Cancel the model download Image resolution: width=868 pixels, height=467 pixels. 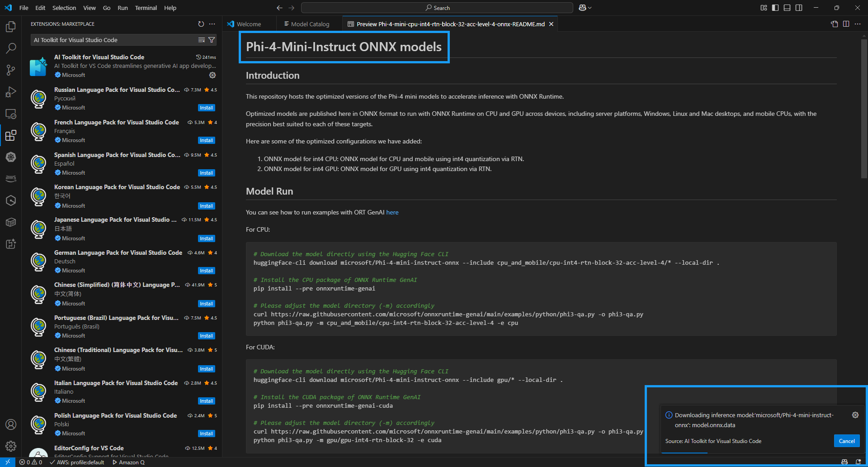(x=847, y=441)
